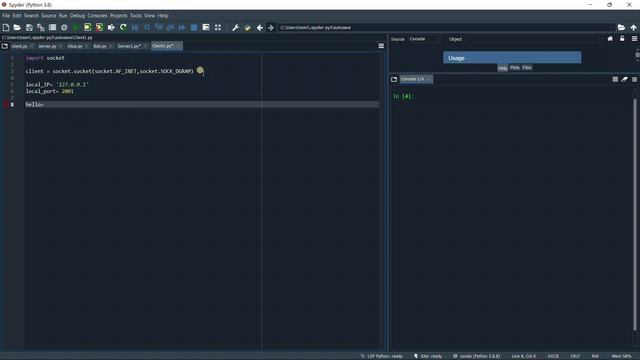
Task: Go forward with the right arrow
Action: tap(271, 27)
